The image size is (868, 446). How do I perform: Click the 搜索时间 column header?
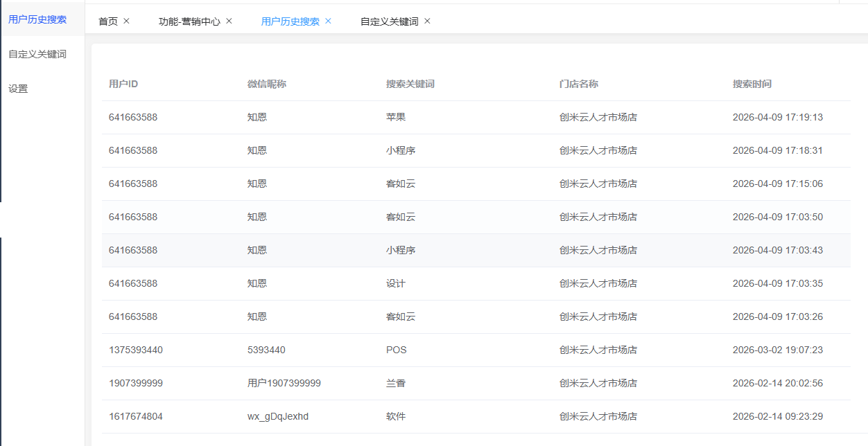[752, 84]
